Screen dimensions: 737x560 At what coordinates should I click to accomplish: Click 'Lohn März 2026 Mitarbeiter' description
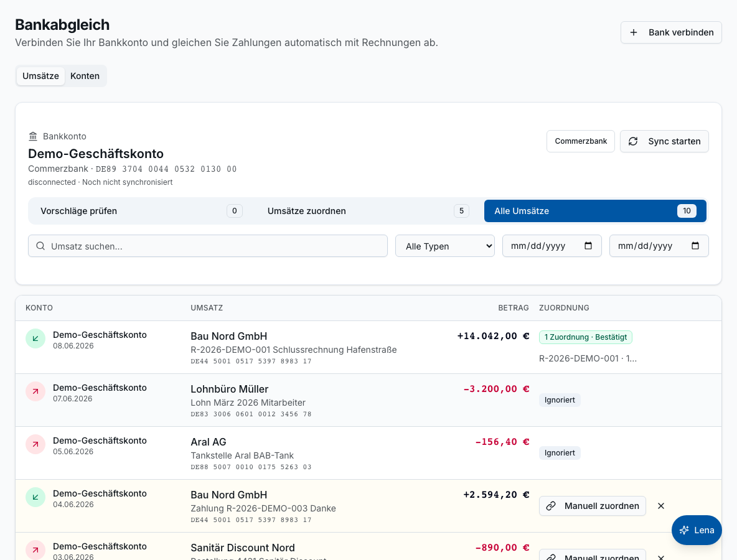(x=248, y=403)
